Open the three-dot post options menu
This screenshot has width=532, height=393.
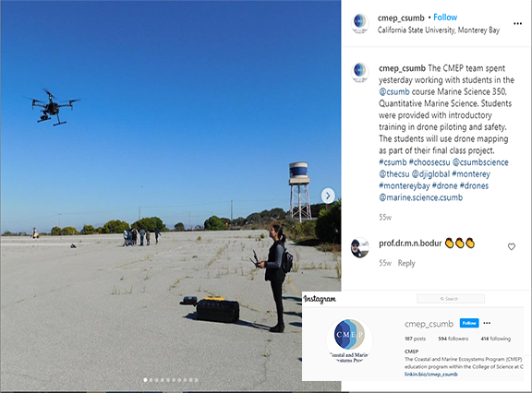pyautogui.click(x=517, y=23)
